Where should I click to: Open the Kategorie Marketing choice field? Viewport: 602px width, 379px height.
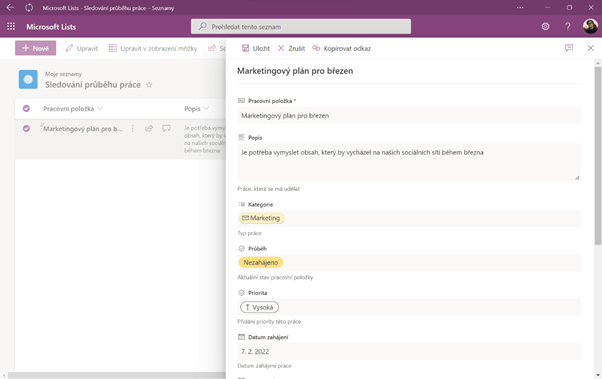[x=409, y=218]
